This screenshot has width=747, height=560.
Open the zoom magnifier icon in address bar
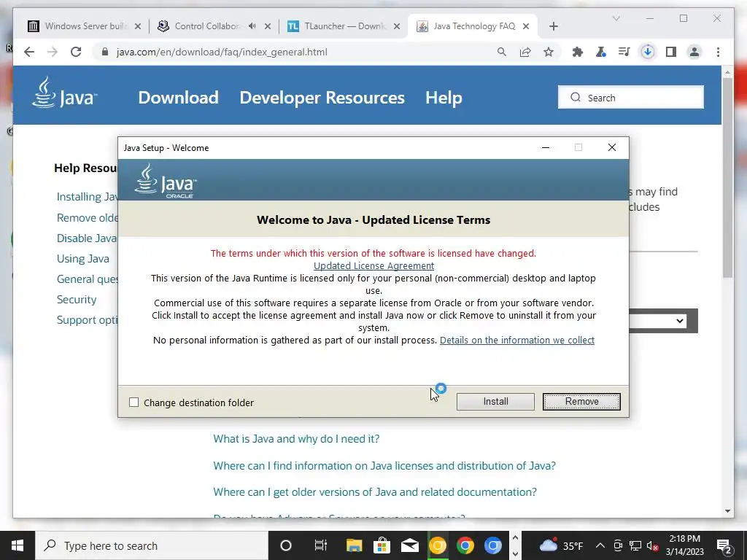[x=501, y=52]
